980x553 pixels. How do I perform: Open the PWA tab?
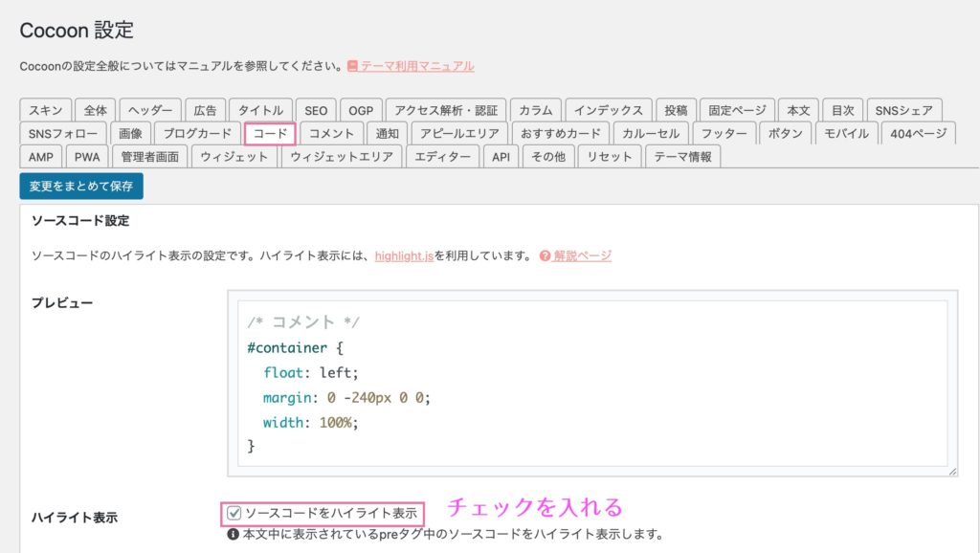[x=87, y=156]
